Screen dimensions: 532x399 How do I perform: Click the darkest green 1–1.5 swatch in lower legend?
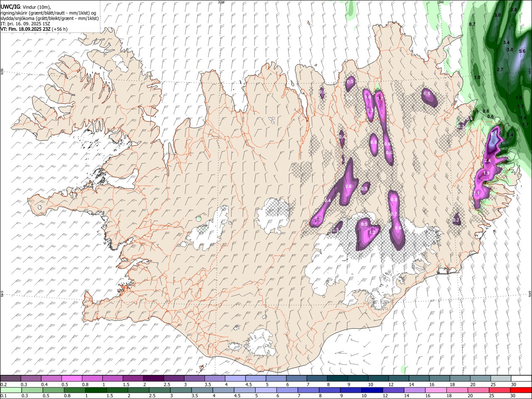point(96,390)
